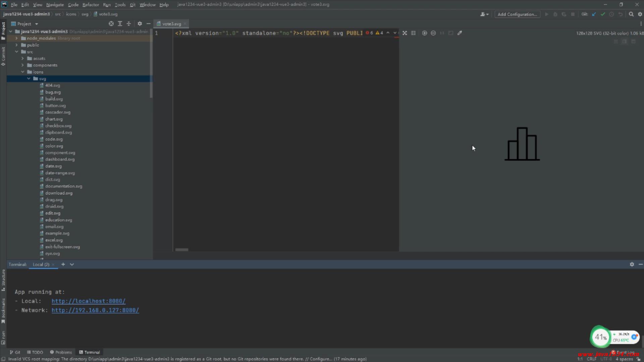Open the 192.168.0.127:8080 network link
Viewport: 644px width, 362px height.
pos(95,310)
